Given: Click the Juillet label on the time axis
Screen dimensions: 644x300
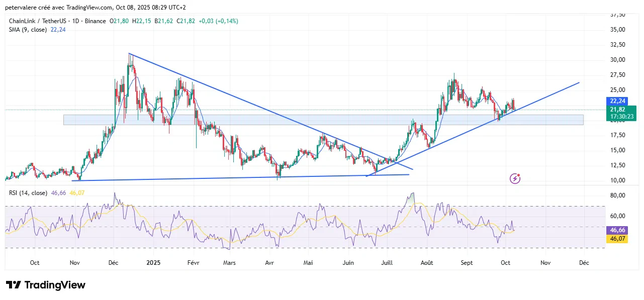Looking at the screenshot, I should (387, 263).
